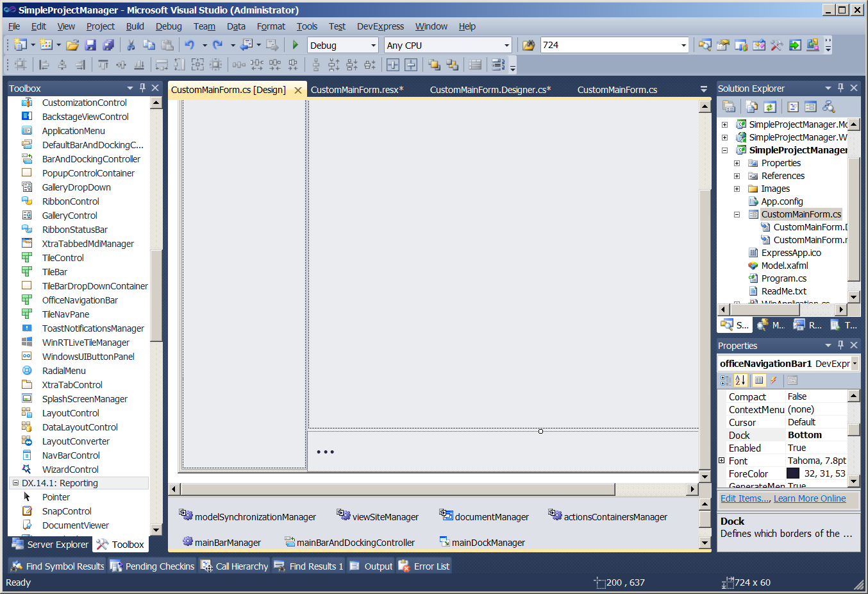This screenshot has width=868, height=594.
Task: Click the Align to Grid icon
Action: click(x=21, y=64)
